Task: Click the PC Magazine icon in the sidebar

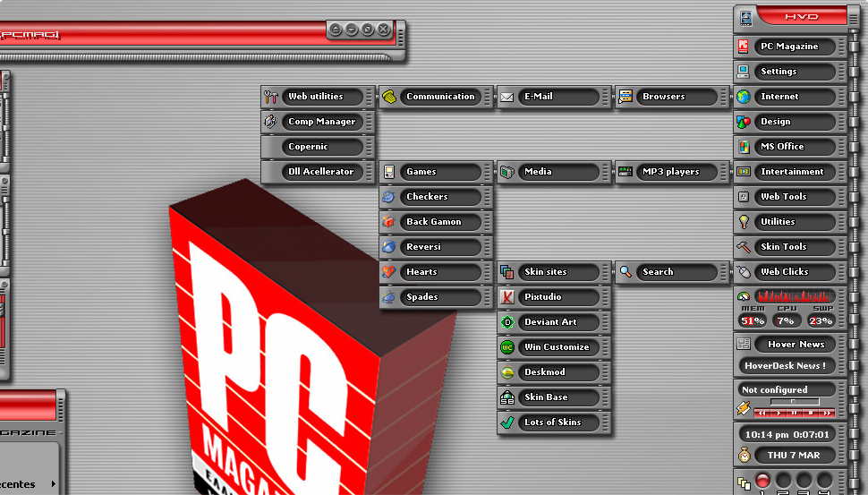Action: coord(743,47)
